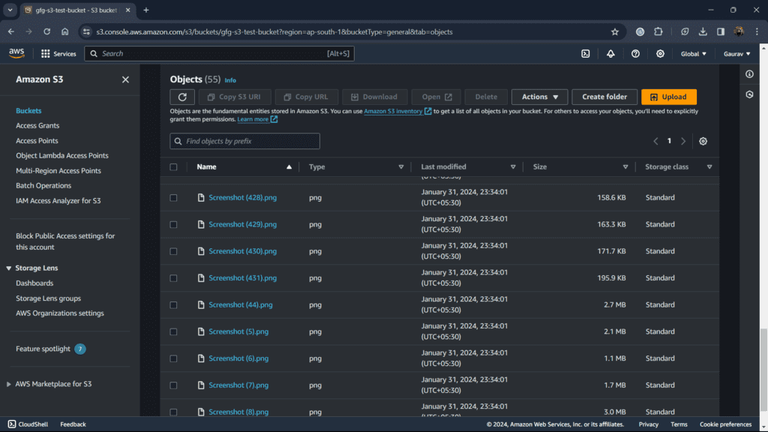Open Feature spotlight link
Viewport: 768px width, 432px height.
[43, 349]
